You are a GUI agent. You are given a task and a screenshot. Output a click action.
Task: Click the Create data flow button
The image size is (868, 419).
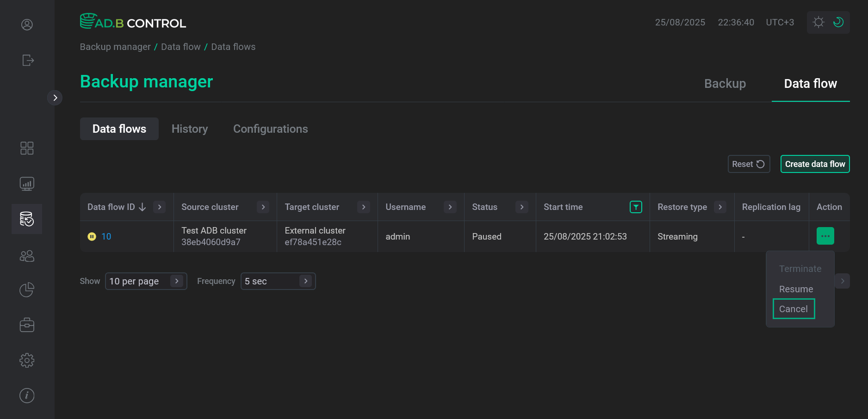(x=815, y=164)
